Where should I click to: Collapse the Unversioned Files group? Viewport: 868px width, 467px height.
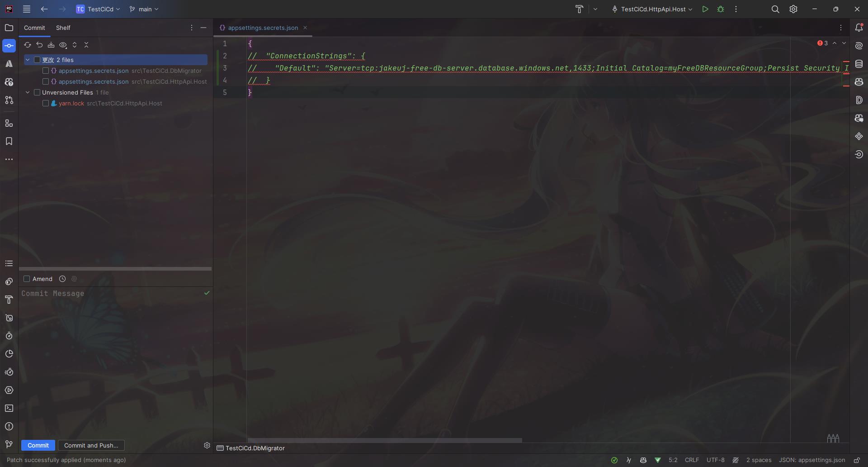click(28, 92)
